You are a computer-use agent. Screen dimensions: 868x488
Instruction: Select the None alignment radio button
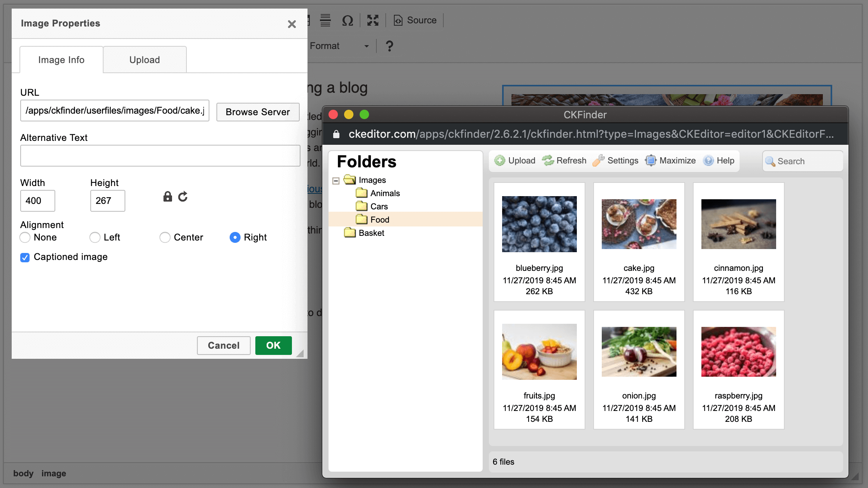(25, 238)
